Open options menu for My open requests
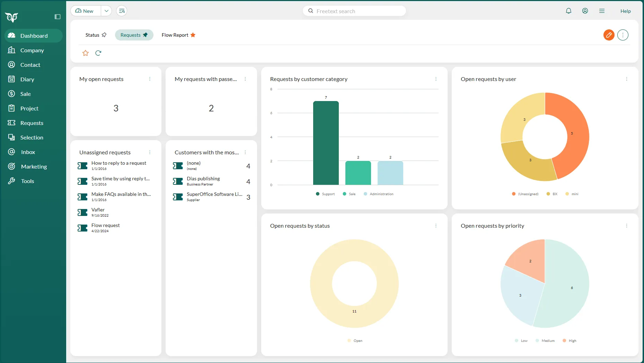644x363 pixels. pyautogui.click(x=150, y=79)
